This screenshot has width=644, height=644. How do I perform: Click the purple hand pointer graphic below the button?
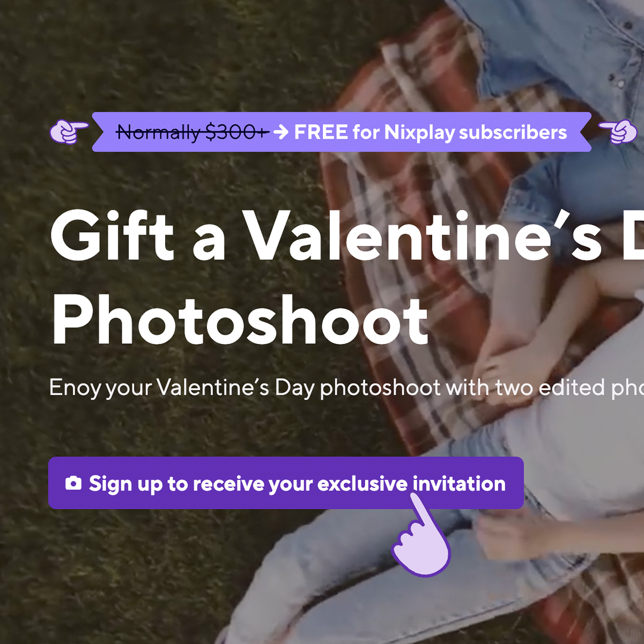pos(422,535)
